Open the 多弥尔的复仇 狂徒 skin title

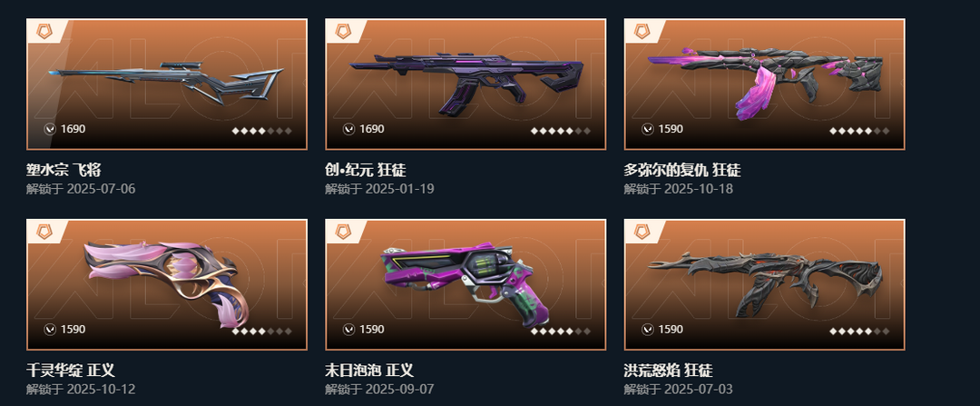[681, 170]
